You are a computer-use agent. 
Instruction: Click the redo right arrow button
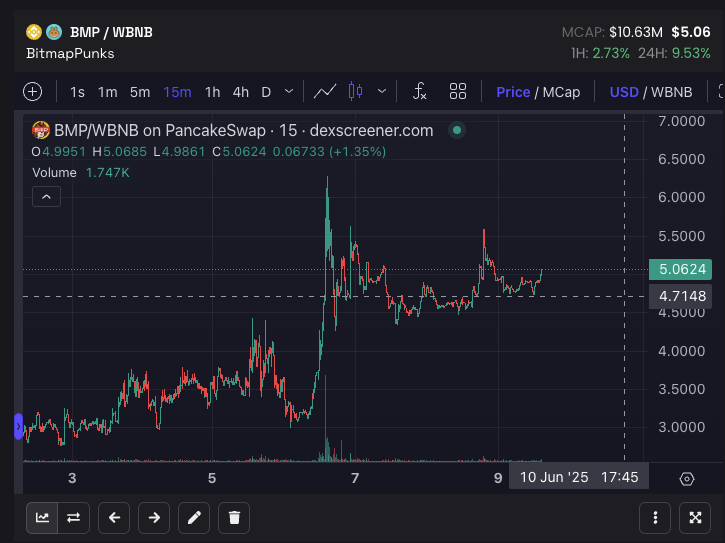154,518
